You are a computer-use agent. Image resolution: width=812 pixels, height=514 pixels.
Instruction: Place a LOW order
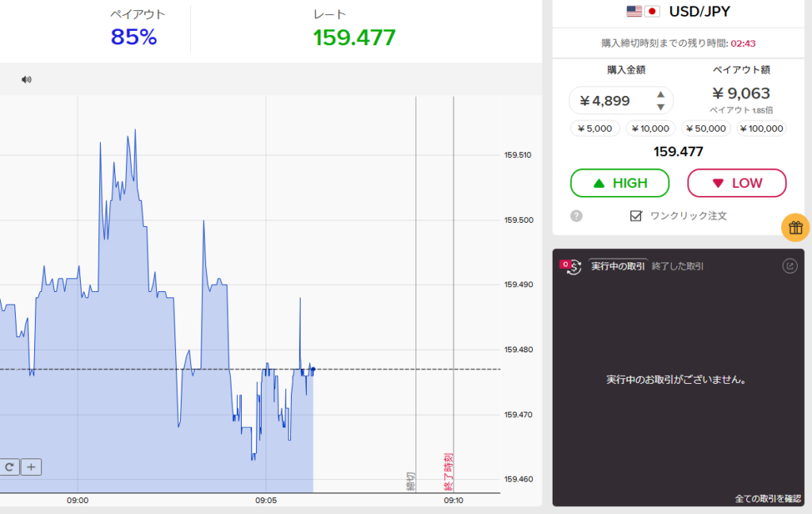(x=736, y=183)
